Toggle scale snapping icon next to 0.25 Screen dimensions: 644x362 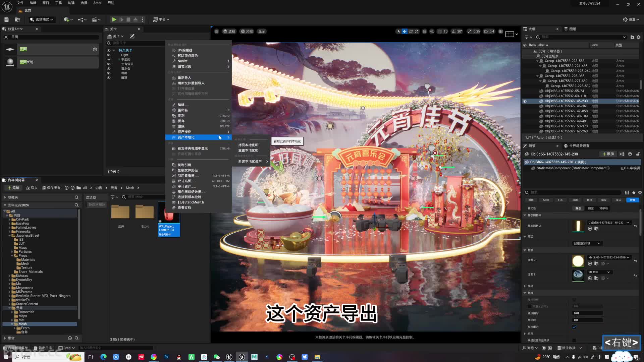point(469,32)
